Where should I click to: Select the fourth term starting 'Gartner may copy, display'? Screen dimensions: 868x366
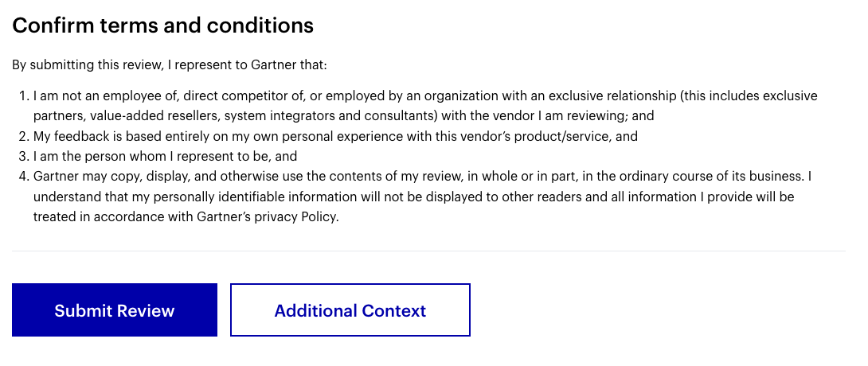[422, 197]
